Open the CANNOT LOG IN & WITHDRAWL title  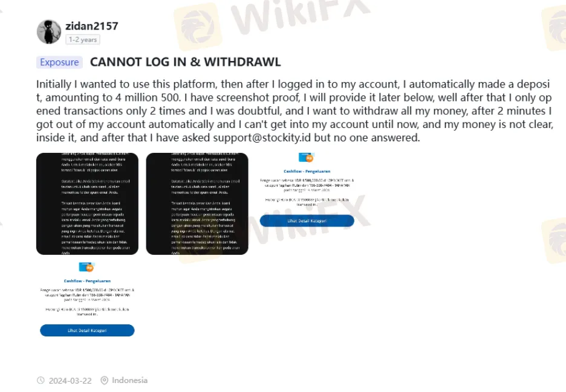click(185, 62)
